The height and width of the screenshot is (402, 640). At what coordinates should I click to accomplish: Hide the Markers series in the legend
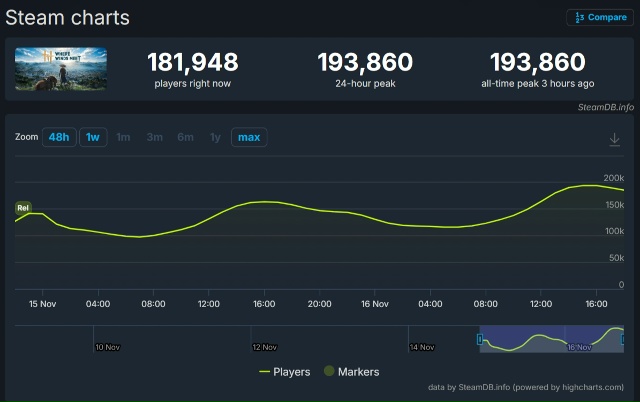351,372
